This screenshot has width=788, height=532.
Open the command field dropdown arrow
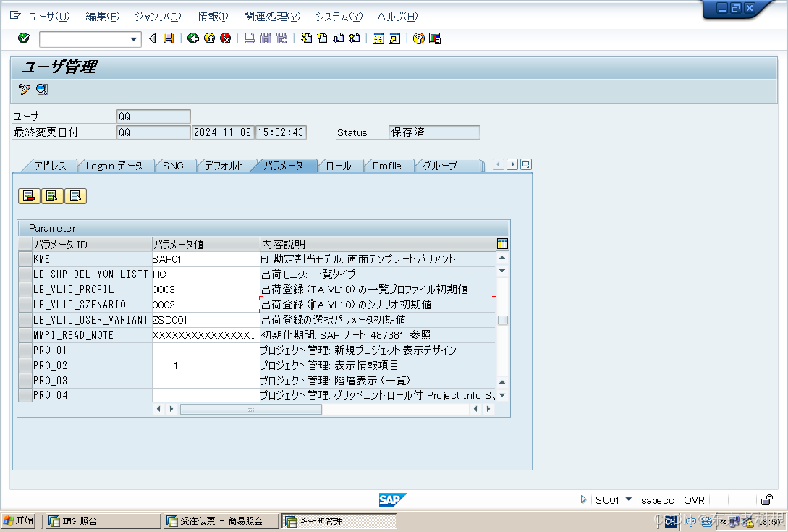(x=133, y=38)
